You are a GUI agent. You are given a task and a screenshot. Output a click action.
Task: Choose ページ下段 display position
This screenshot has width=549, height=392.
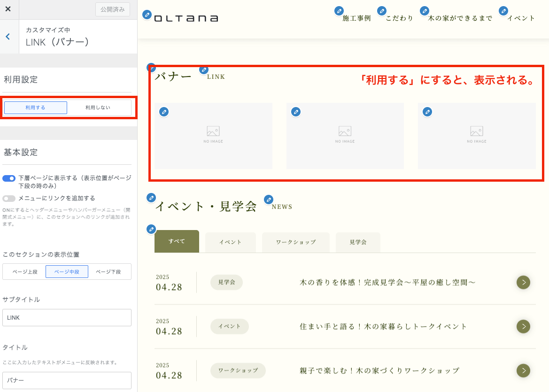coord(108,272)
